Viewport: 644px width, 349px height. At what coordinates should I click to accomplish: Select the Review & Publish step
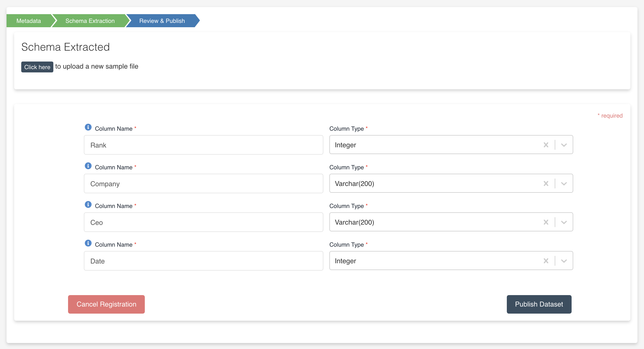(x=162, y=21)
